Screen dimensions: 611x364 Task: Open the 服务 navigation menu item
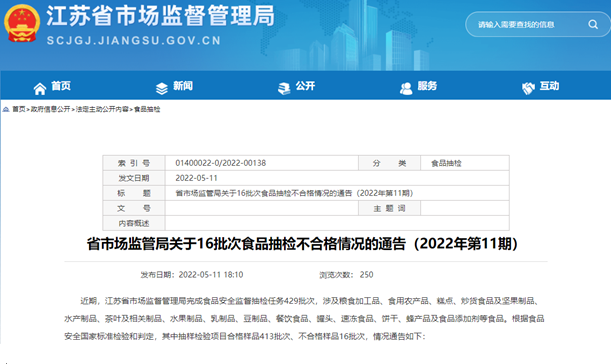click(427, 86)
